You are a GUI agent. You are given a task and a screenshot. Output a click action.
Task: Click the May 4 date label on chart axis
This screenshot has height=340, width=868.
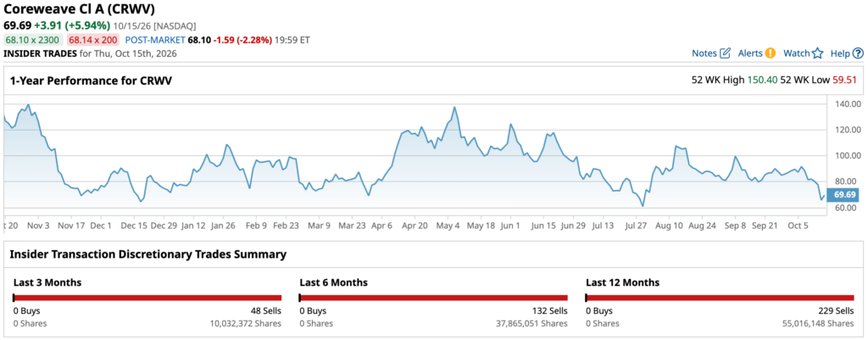click(x=448, y=226)
